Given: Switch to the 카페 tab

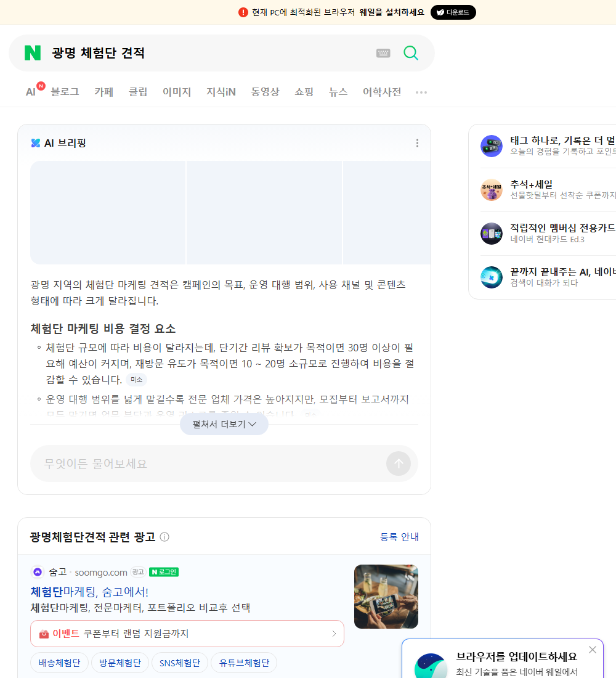Looking at the screenshot, I should tap(103, 92).
